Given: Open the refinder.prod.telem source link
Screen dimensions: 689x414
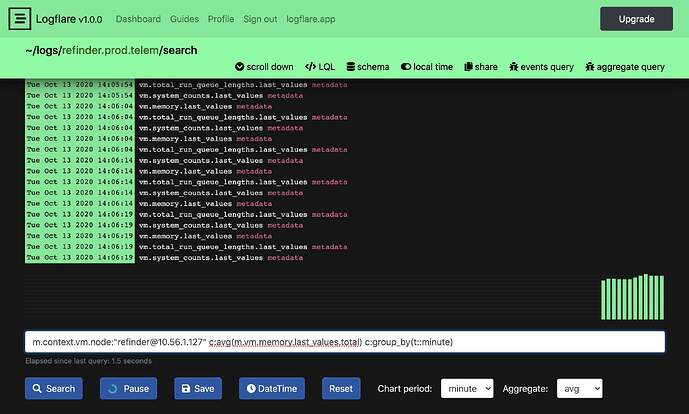Looking at the screenshot, I should (x=110, y=51).
